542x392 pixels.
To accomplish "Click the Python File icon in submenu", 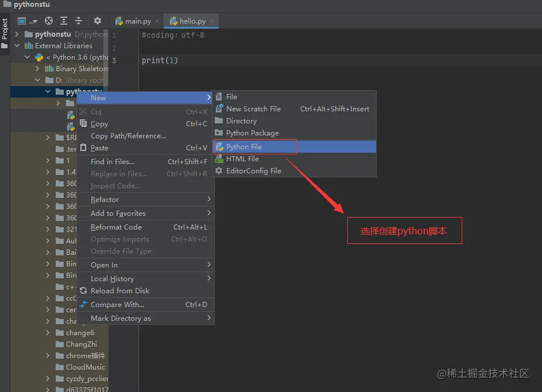I will point(219,147).
